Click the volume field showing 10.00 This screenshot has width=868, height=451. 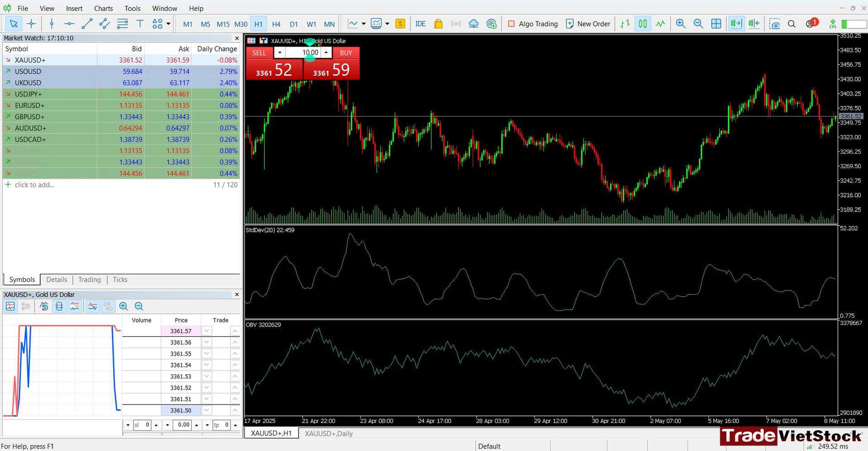tap(303, 52)
